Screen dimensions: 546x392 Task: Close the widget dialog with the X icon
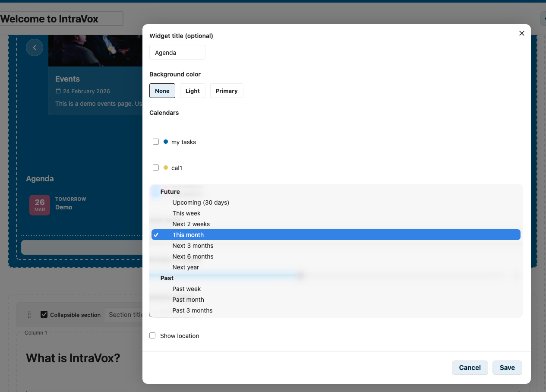[x=521, y=33]
